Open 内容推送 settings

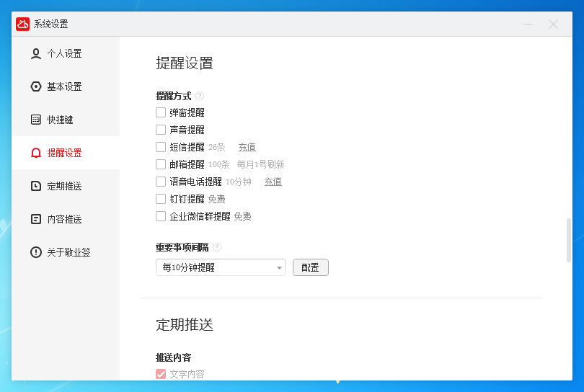coord(66,219)
